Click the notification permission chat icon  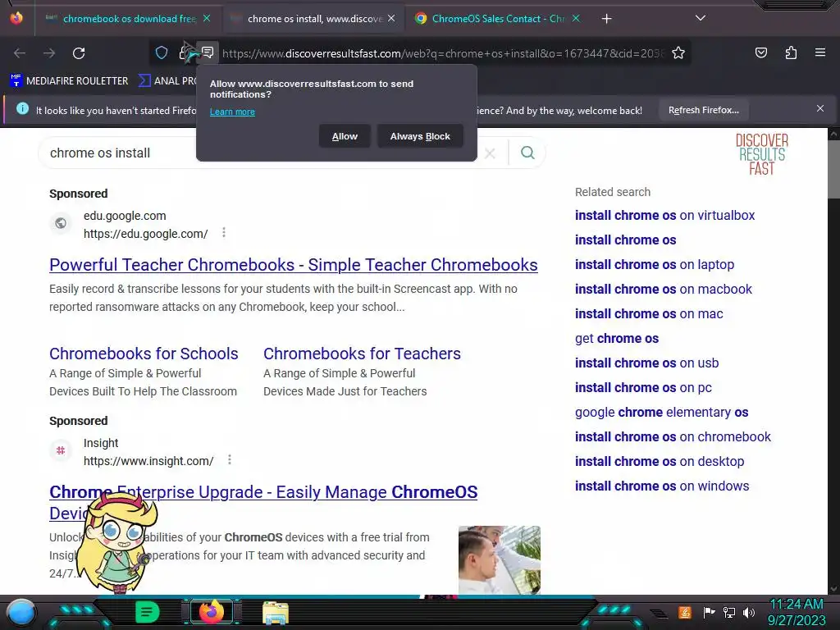208,52
